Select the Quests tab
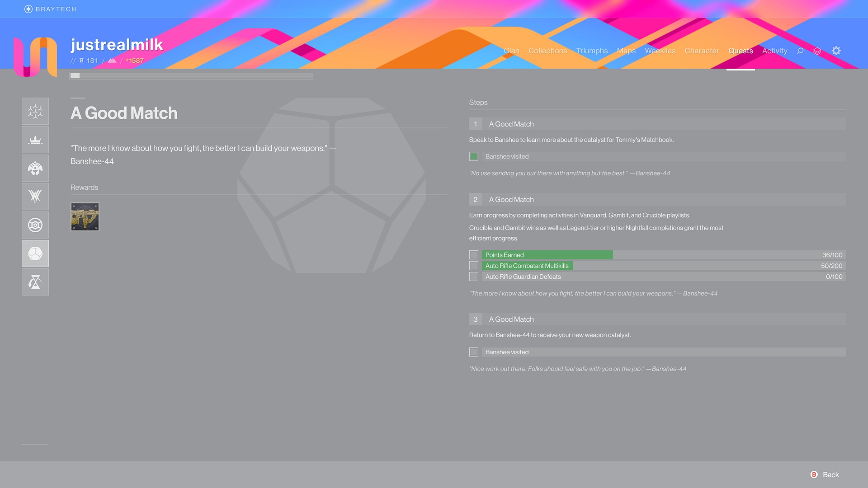Screen dimensions: 868x488 tap(741, 51)
